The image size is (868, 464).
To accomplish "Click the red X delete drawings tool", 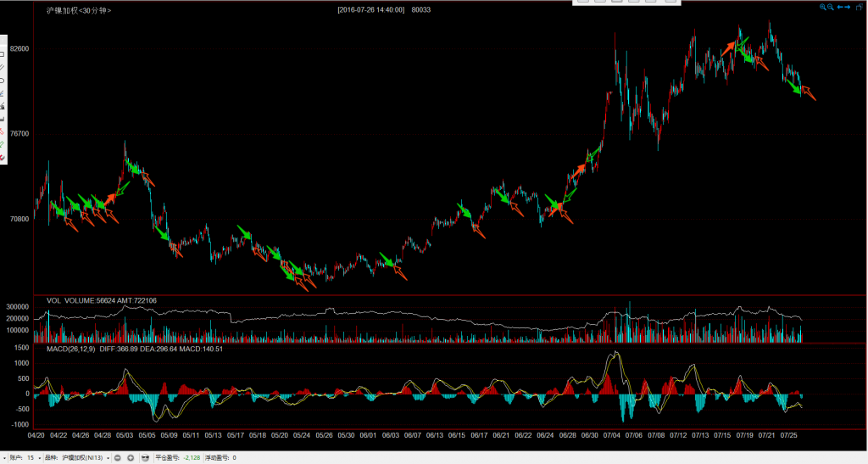I will click(3, 158).
